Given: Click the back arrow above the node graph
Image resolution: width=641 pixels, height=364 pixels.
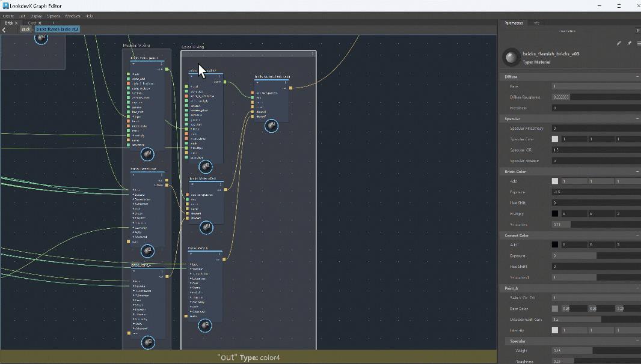Looking at the screenshot, I should pos(4,29).
